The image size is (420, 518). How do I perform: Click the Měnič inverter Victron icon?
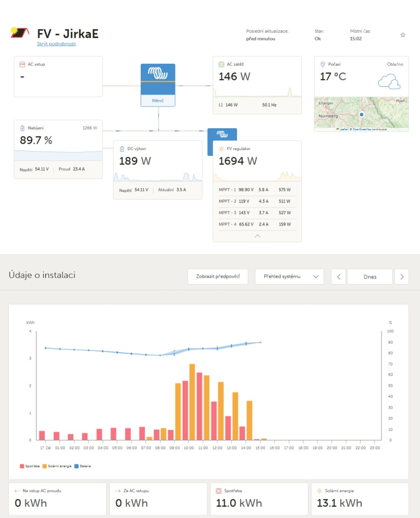click(x=158, y=74)
